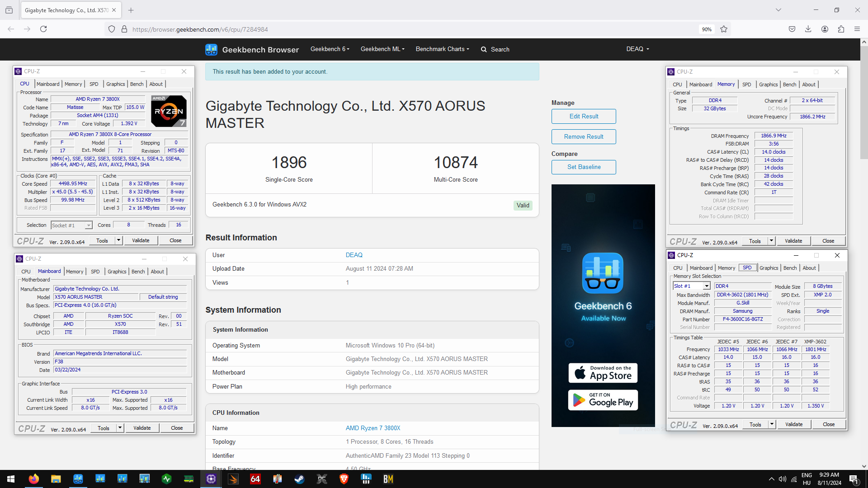
Task: Open the BM taskbar icon
Action: click(388, 479)
